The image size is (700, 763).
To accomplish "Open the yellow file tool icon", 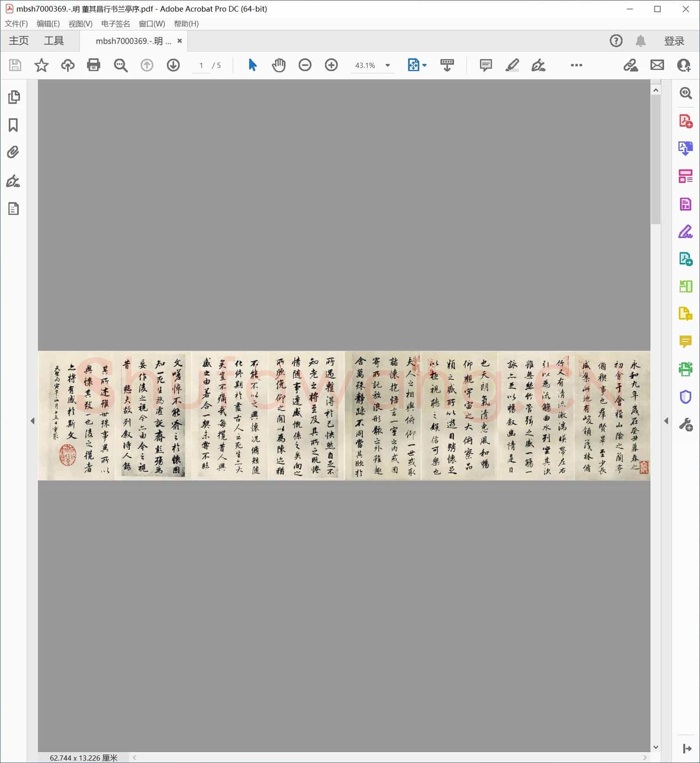I will 686,314.
